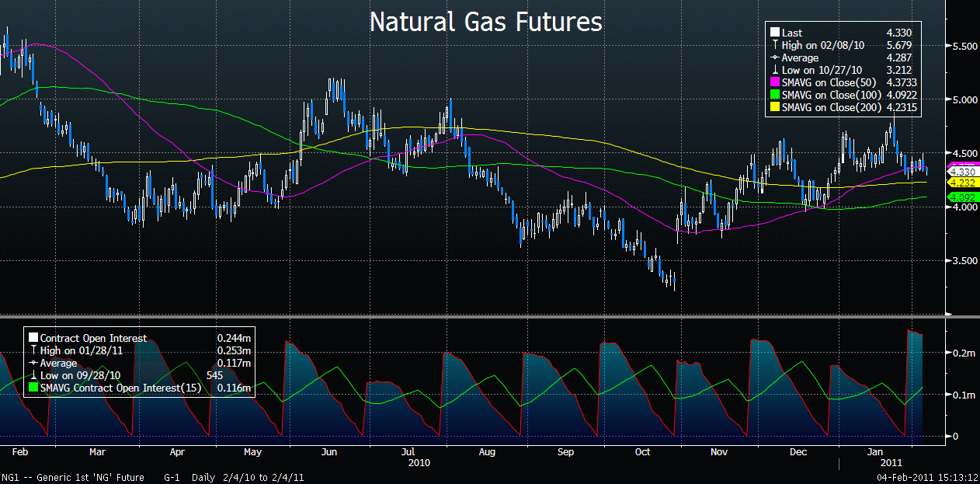Click the Natural Gas Futures chart title
Image resolution: width=980 pixels, height=484 pixels.
click(x=485, y=23)
